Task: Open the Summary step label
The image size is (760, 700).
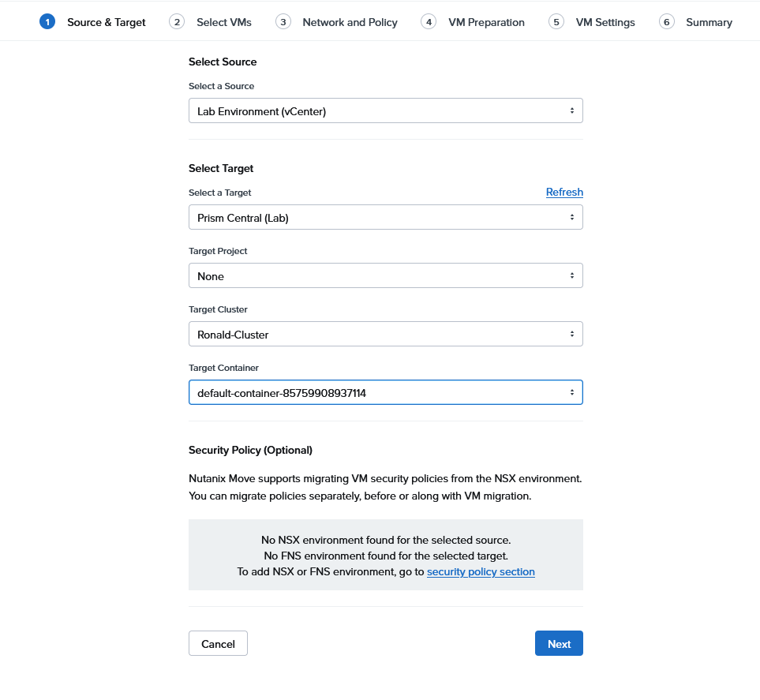Action: 709,22
